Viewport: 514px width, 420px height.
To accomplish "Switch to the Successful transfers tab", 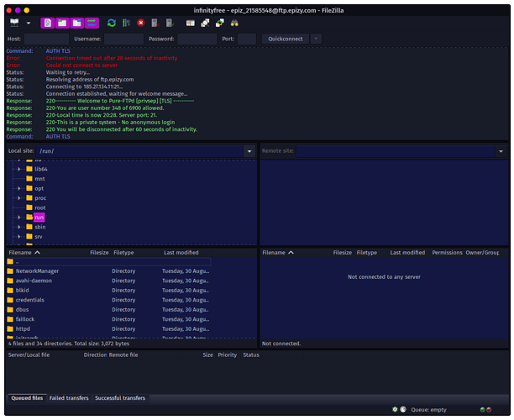I will click(120, 398).
